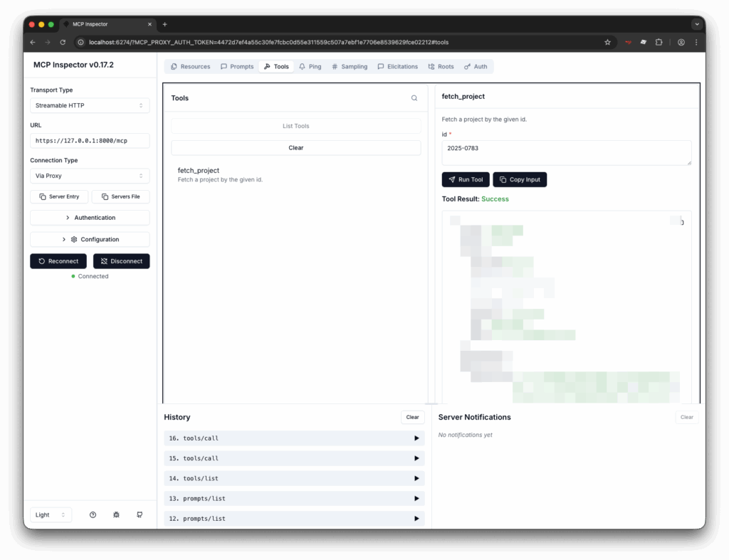Click the id input field
This screenshot has height=560, width=729.
coord(566,152)
